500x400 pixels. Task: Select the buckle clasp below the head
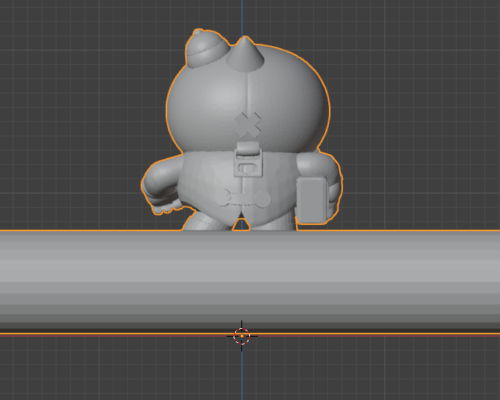(248, 159)
